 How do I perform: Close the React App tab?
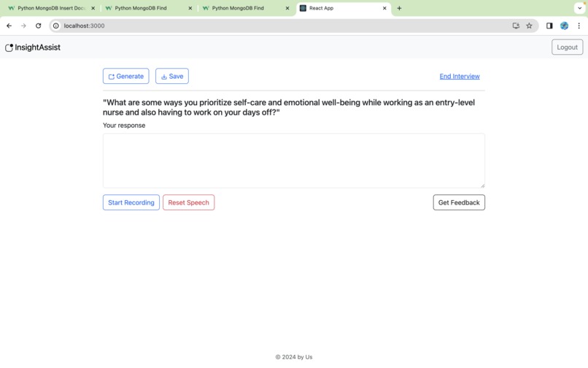coord(384,8)
